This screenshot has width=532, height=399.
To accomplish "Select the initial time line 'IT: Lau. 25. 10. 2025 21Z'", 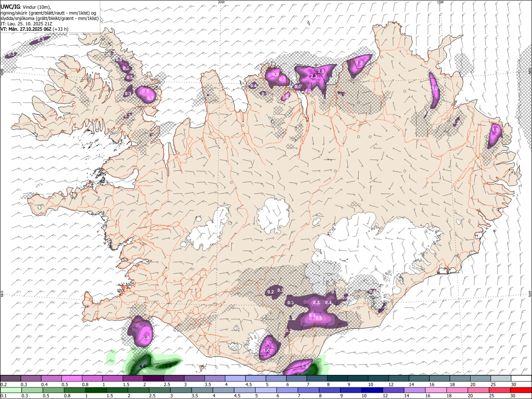I will pyautogui.click(x=26, y=24).
